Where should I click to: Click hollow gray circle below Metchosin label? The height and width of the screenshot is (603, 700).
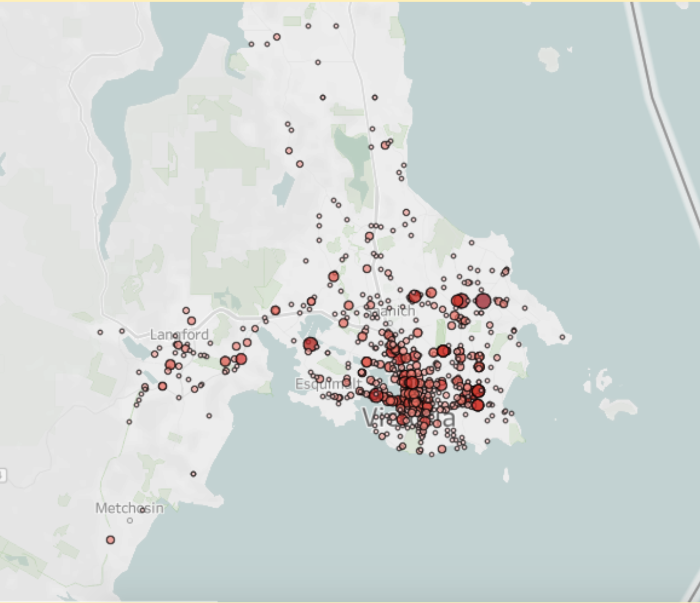click(130, 520)
